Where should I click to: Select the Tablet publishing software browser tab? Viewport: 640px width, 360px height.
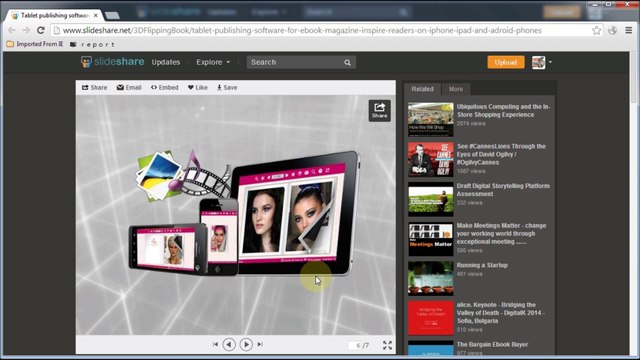click(x=55, y=16)
